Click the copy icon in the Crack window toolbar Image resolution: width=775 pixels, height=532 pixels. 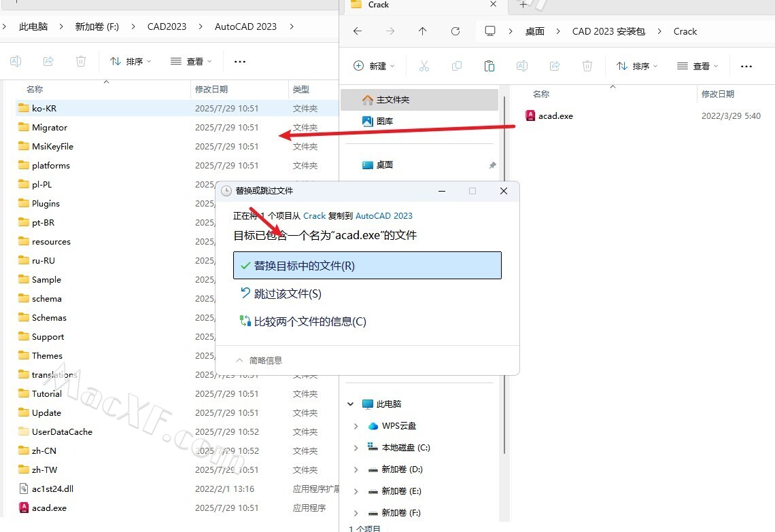(457, 66)
